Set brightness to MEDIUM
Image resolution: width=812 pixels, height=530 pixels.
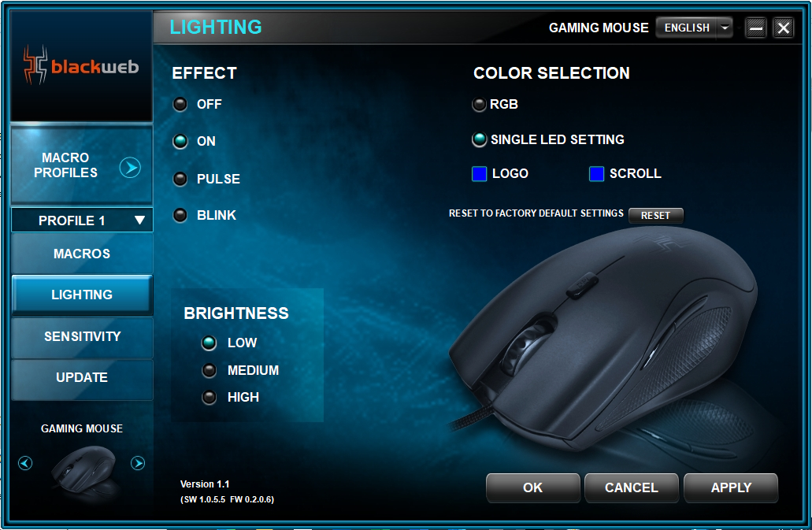point(209,370)
